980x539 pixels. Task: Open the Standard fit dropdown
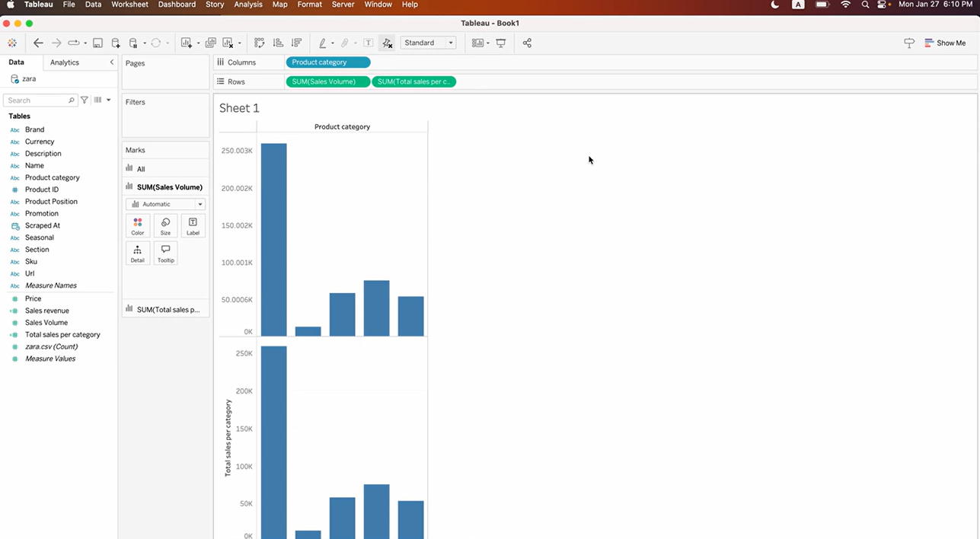click(429, 43)
